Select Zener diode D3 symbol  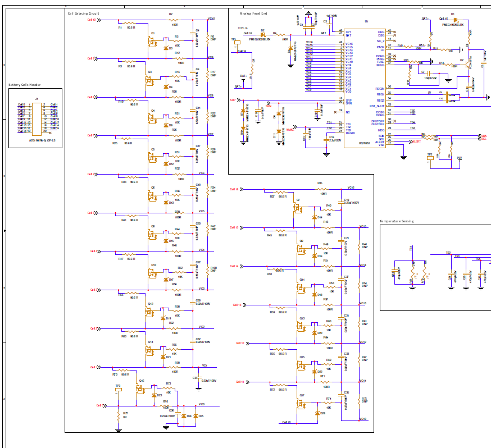point(166,48)
